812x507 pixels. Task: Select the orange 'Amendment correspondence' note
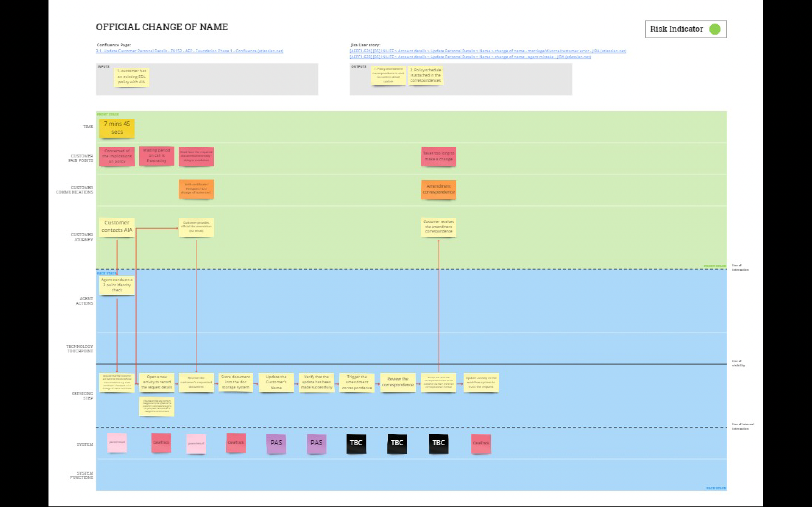pyautogui.click(x=438, y=189)
